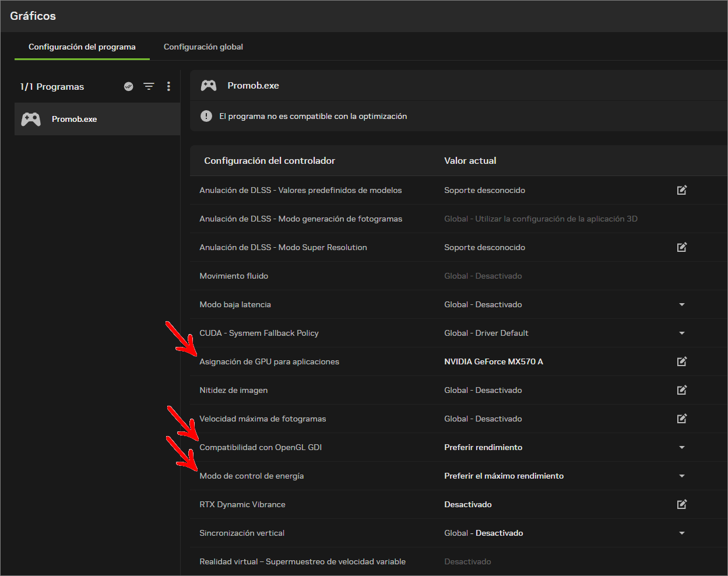Open Modo de control de energía dropdown
The width and height of the screenshot is (728, 576).
click(682, 476)
